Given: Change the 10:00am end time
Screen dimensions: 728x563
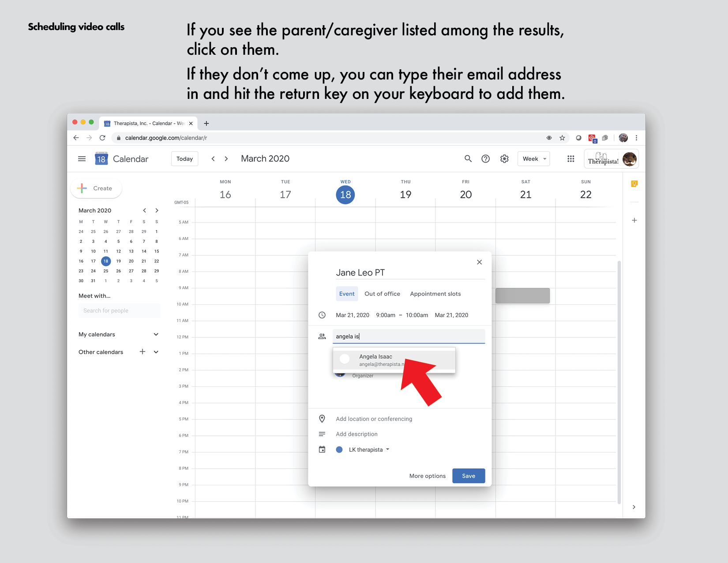Looking at the screenshot, I should (x=417, y=315).
